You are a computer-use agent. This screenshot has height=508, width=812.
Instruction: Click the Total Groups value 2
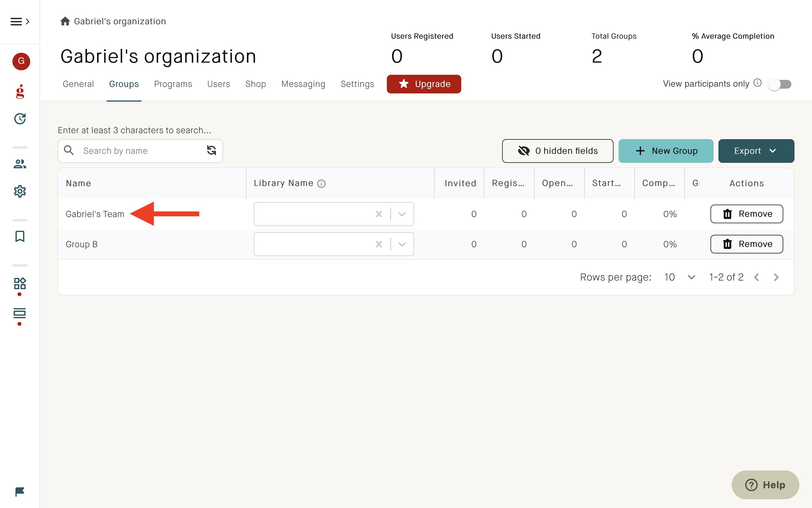click(x=597, y=56)
